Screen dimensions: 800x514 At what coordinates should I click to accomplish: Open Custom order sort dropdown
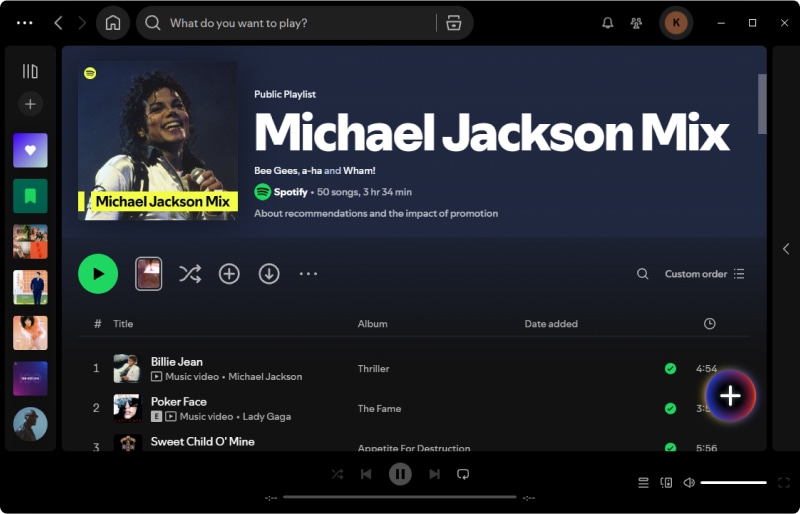click(705, 274)
